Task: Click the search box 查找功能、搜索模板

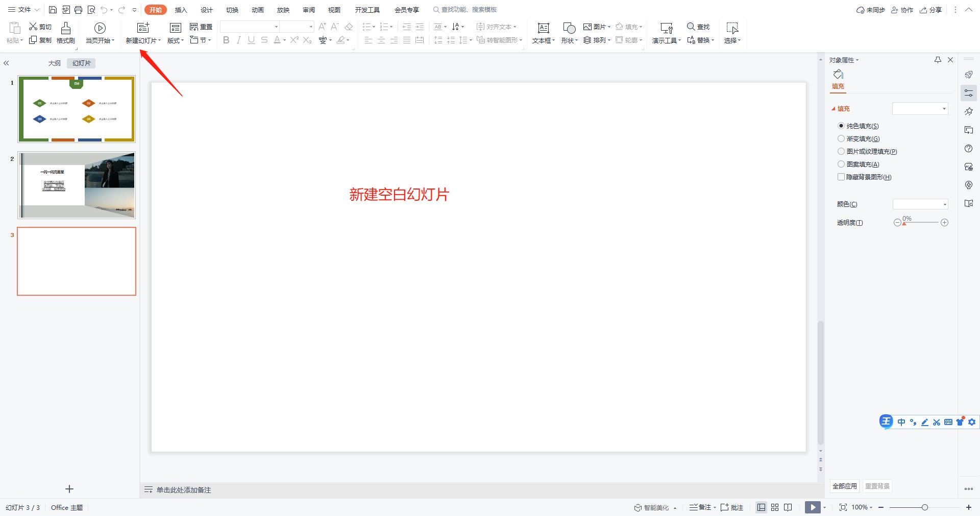Action: [465, 10]
